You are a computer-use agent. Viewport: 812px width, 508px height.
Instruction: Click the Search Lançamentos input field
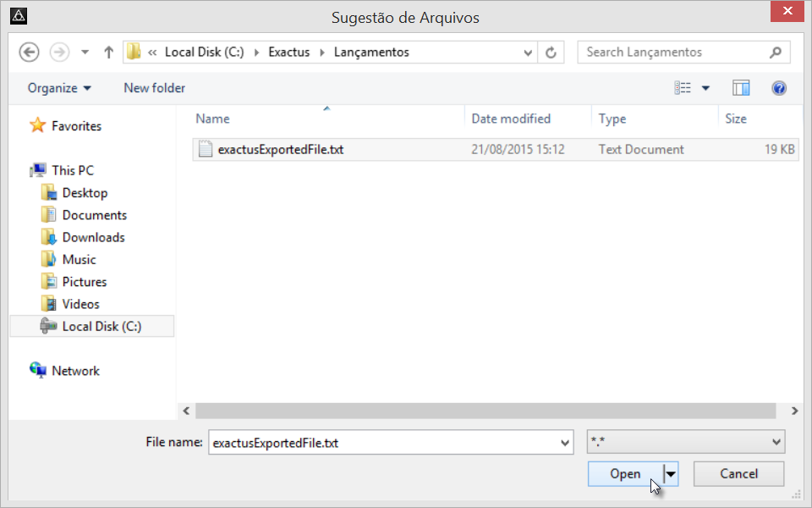coord(672,52)
